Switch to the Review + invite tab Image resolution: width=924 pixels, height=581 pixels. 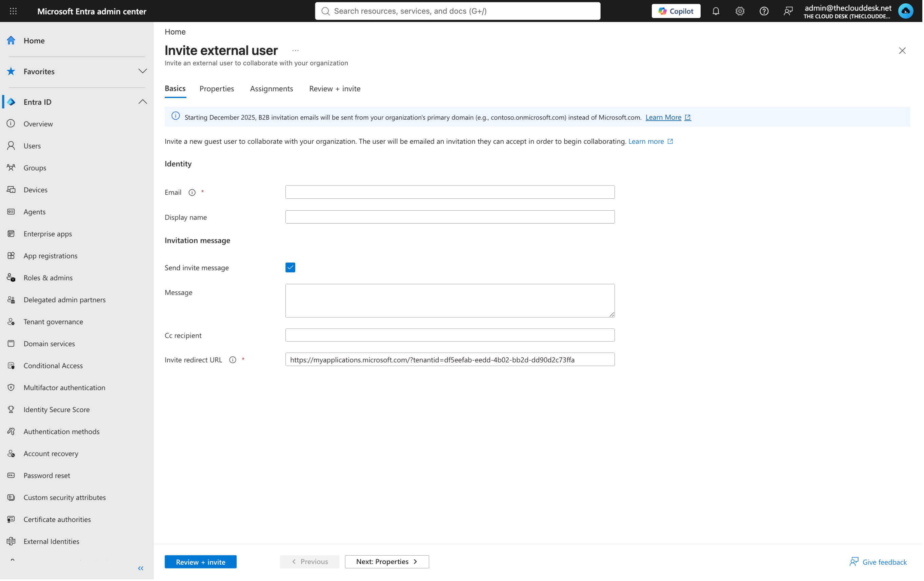coord(335,88)
